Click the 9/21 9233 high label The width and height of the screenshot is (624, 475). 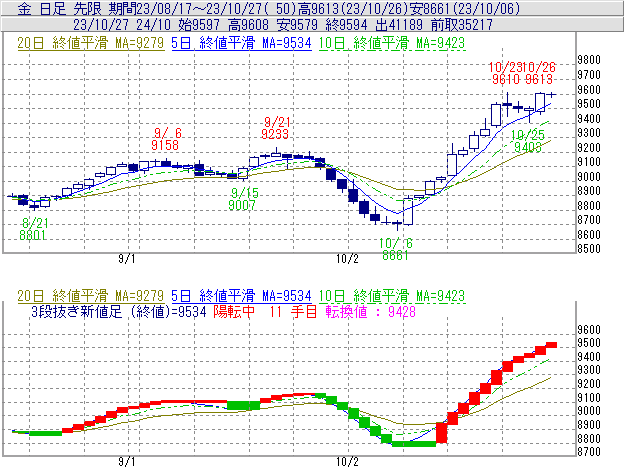(x=275, y=128)
